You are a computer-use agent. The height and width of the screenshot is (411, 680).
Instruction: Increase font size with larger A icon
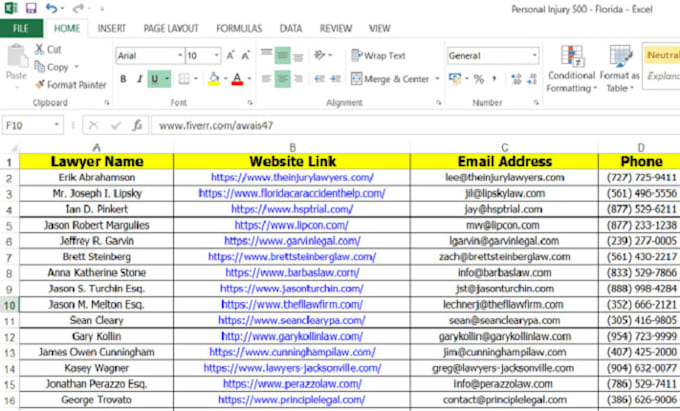pyautogui.click(x=230, y=55)
